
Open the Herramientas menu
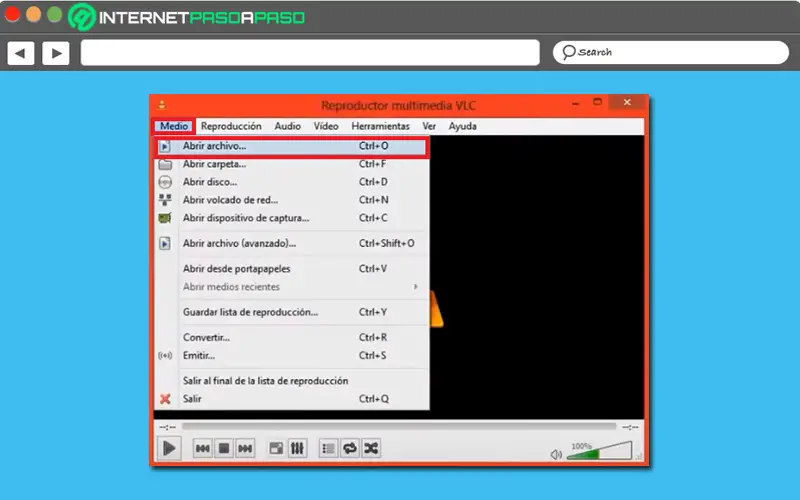[380, 126]
